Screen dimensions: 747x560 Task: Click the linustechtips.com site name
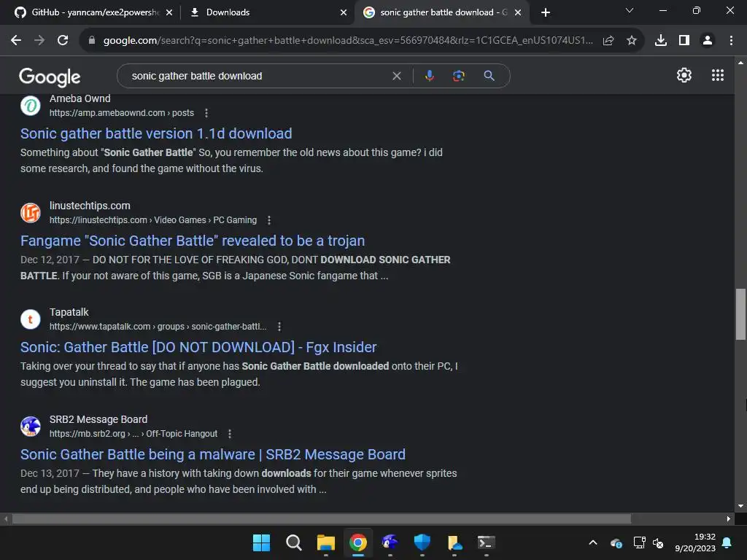[x=90, y=206]
